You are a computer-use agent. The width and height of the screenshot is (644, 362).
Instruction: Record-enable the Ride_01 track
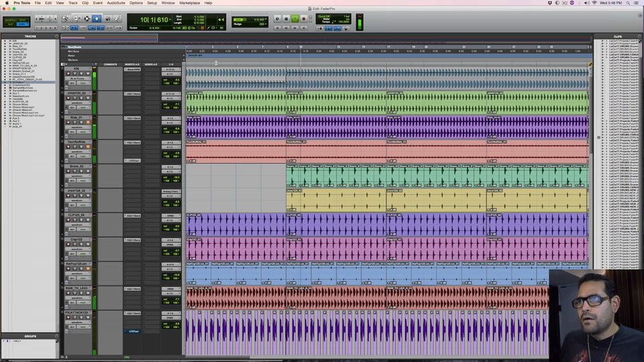pyautogui.click(x=68, y=122)
